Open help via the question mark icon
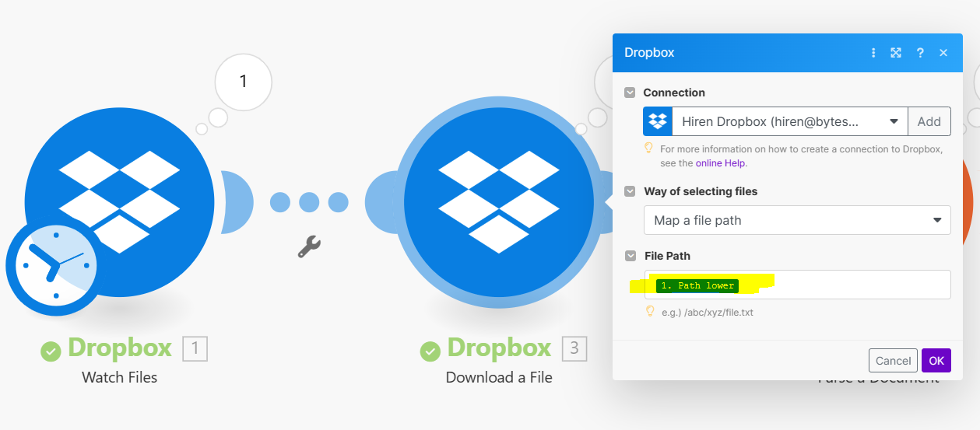This screenshot has height=430, width=980. [x=920, y=53]
